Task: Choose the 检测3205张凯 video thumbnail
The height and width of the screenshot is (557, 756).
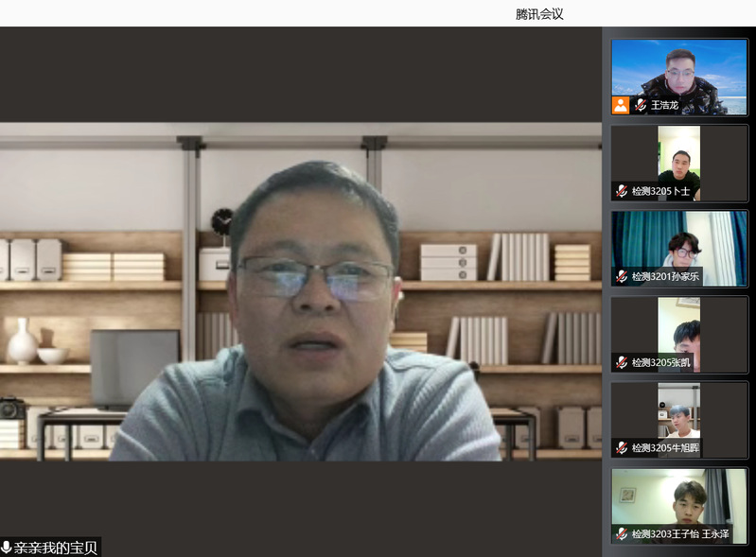Action: 679,326
